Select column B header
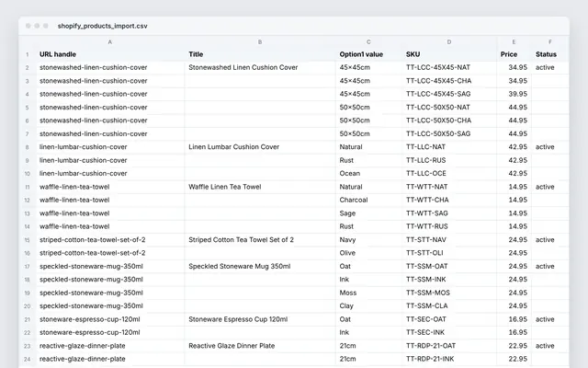 click(x=260, y=42)
